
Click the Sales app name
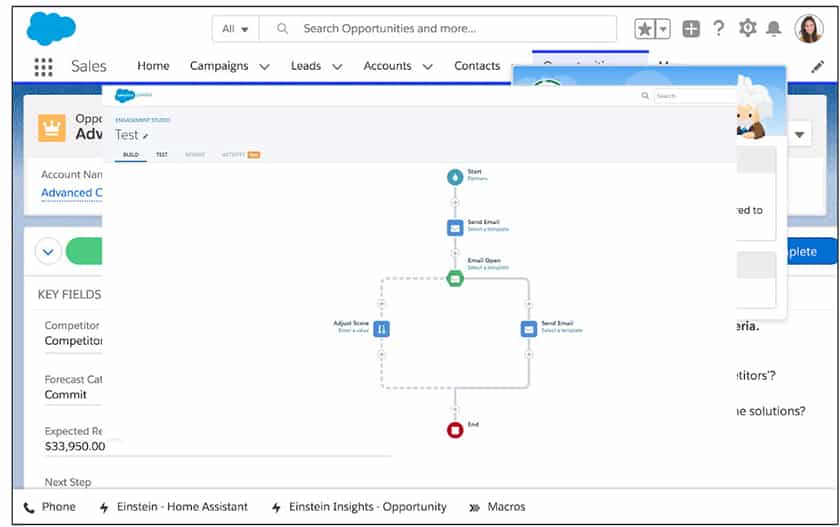(x=88, y=66)
